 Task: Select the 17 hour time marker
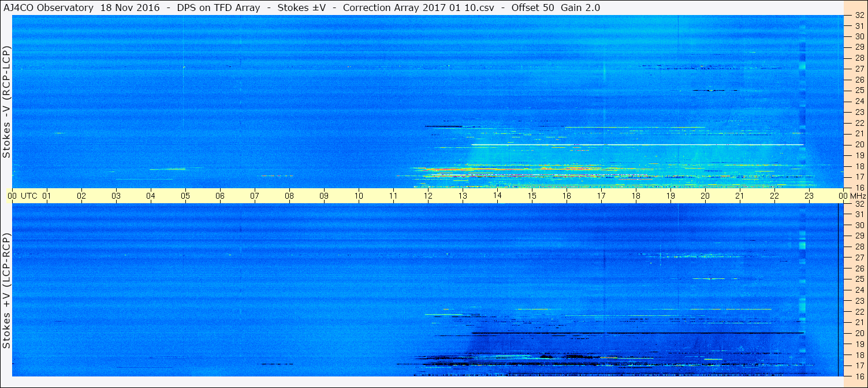click(602, 196)
